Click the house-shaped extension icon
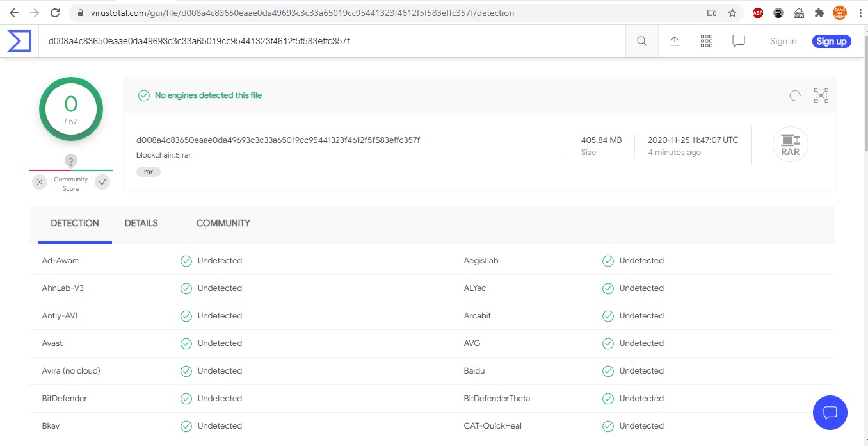Screen dimensions: 868x446 point(799,13)
